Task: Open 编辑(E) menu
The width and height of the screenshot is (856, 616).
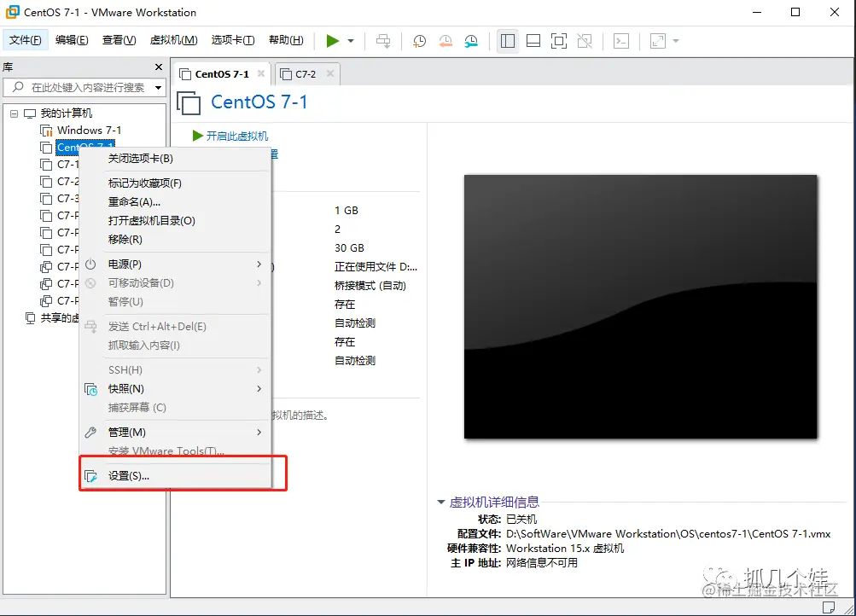Action: 72,40
